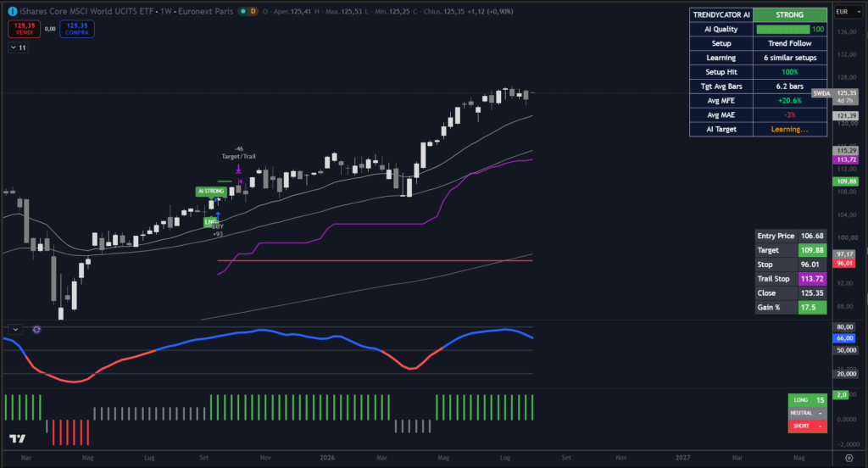Click the magenta Target/Trail arrow marker
The height and width of the screenshot is (468, 868).
pos(238,169)
